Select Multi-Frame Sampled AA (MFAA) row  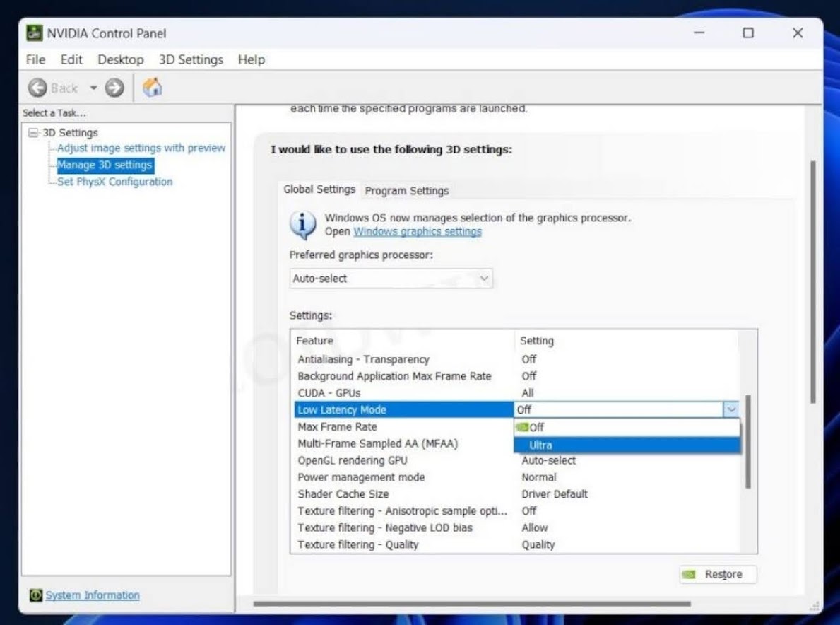(405, 444)
